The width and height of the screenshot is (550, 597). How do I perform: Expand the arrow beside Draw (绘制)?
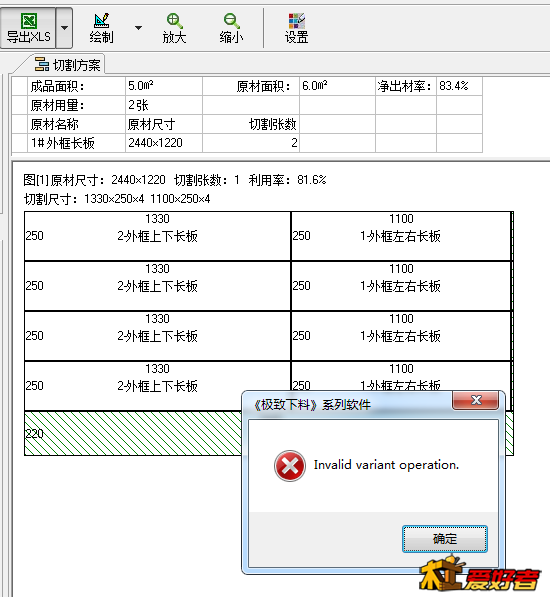139,28
